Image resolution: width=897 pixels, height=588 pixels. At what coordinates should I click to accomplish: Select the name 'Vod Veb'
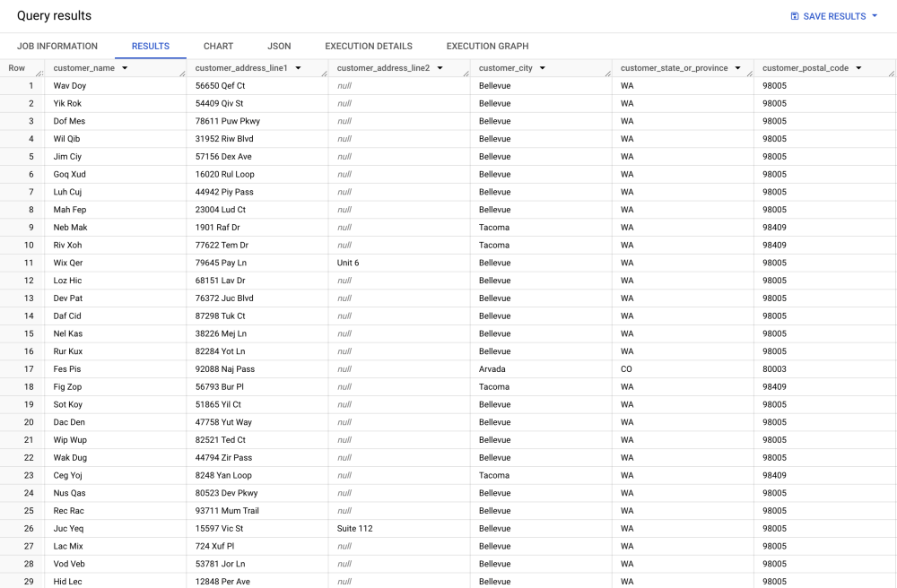point(69,564)
